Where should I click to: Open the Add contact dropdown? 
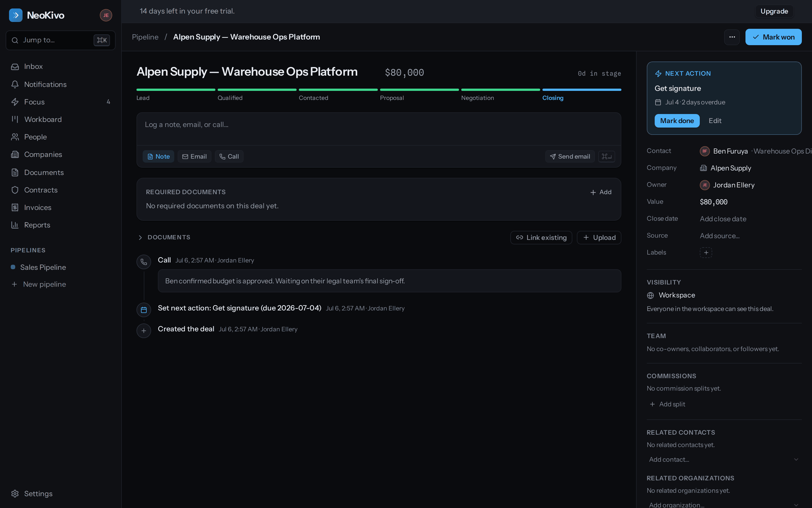tap(724, 459)
